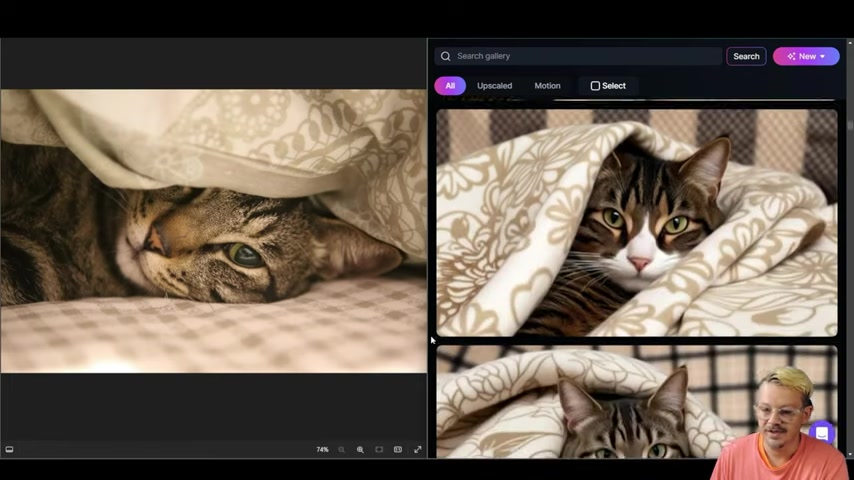
Task: Open the New dropdown button
Action: click(806, 56)
